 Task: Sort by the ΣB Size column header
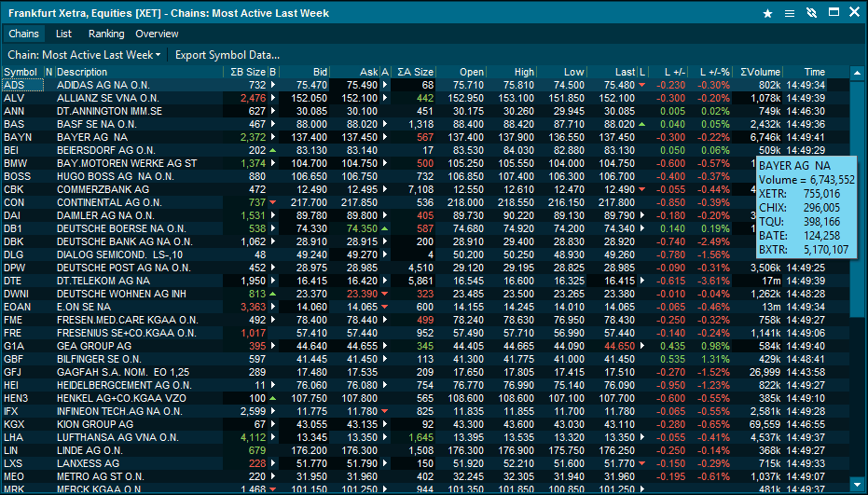point(245,72)
